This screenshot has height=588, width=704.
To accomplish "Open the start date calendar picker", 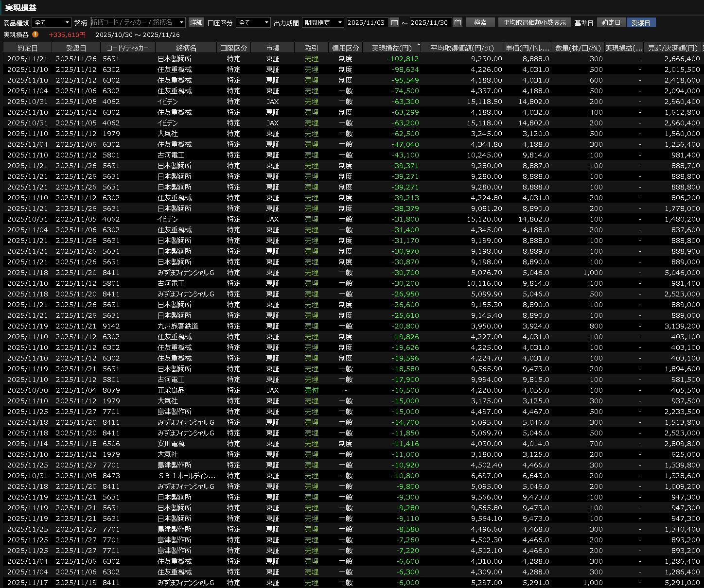I will click(x=394, y=22).
